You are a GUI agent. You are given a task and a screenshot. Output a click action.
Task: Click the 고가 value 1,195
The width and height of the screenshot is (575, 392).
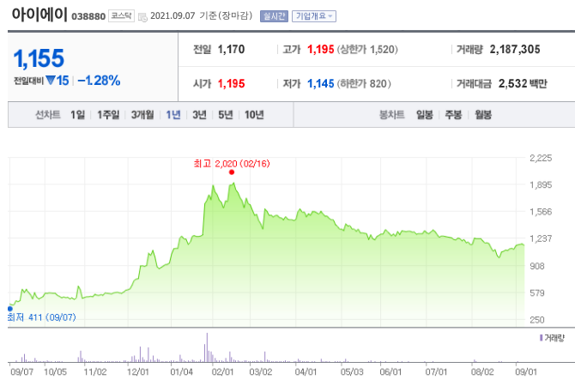[320, 50]
